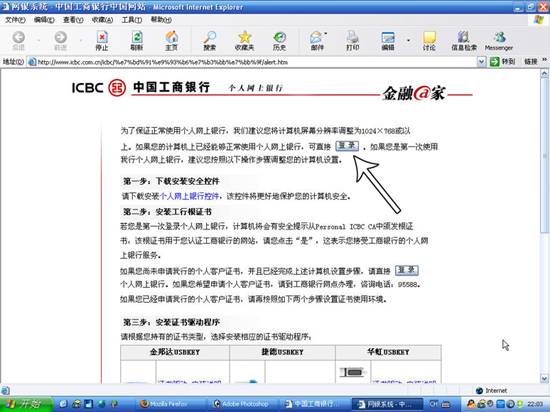Open the Mail (邮件) toolbar icon
The image size is (550, 412).
point(317,41)
